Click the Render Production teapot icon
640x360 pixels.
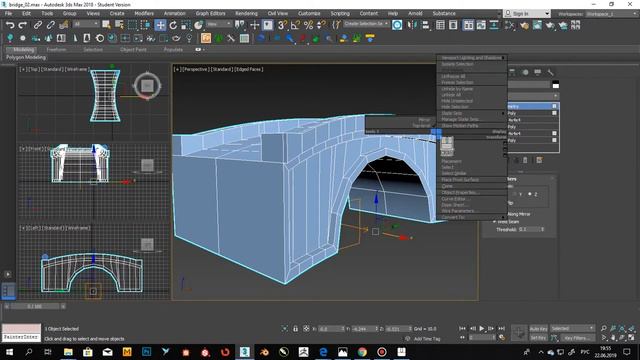[551, 25]
